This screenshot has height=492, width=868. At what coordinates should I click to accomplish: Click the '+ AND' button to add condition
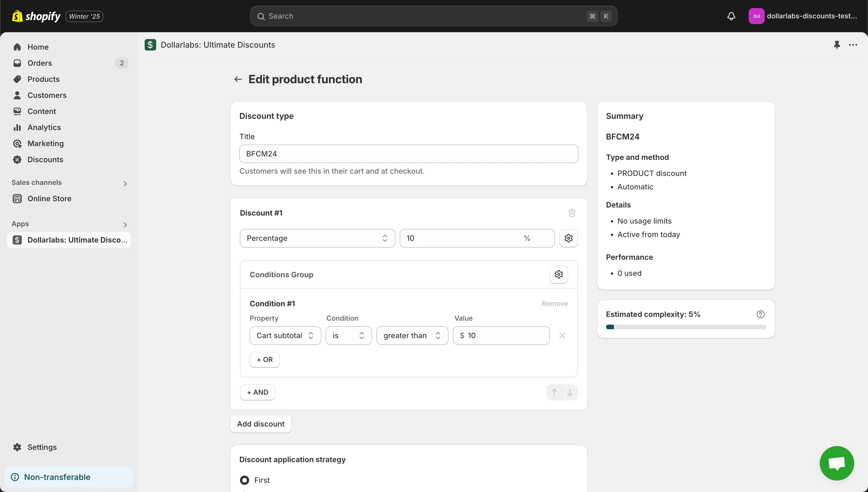click(x=257, y=392)
